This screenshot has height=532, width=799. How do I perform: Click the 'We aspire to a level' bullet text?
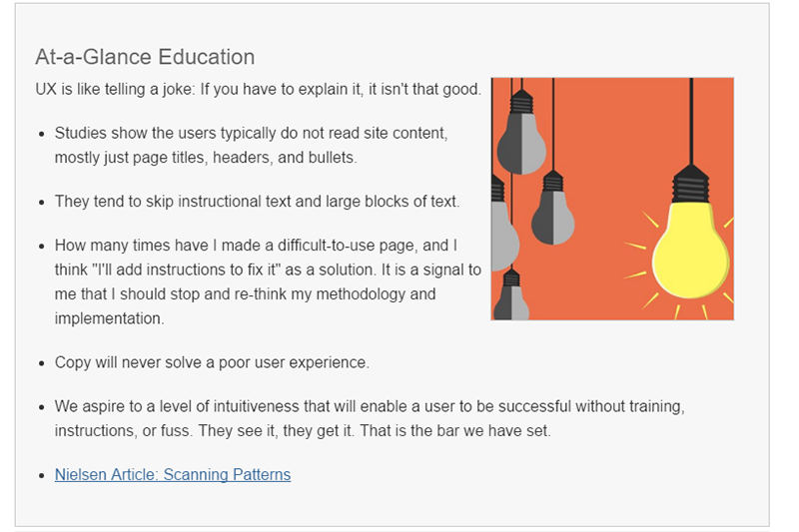click(x=370, y=418)
